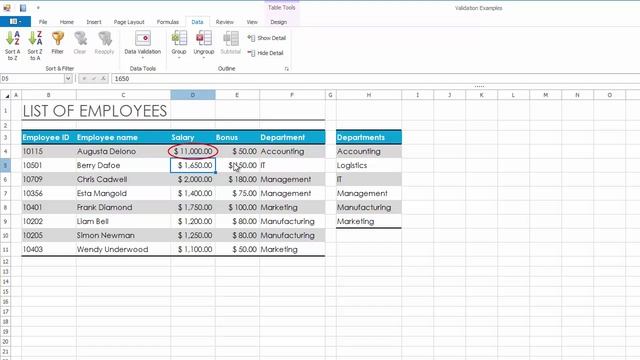
Task: Select cell with Berry Dafoe
Action: pyautogui.click(x=123, y=165)
